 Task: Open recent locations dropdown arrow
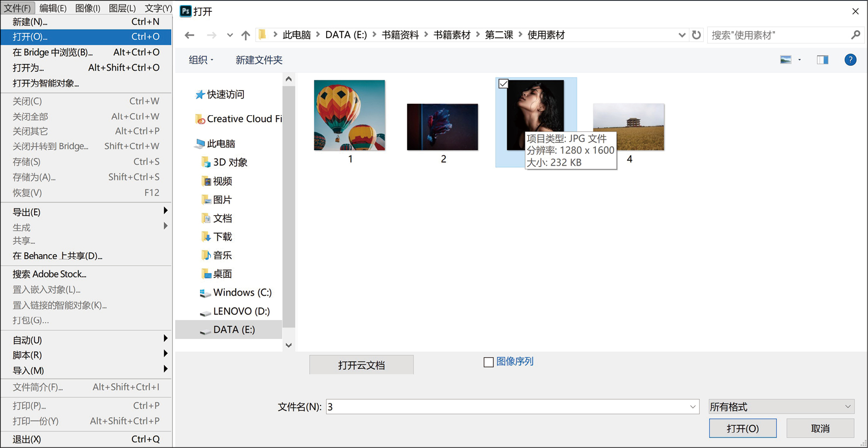230,35
